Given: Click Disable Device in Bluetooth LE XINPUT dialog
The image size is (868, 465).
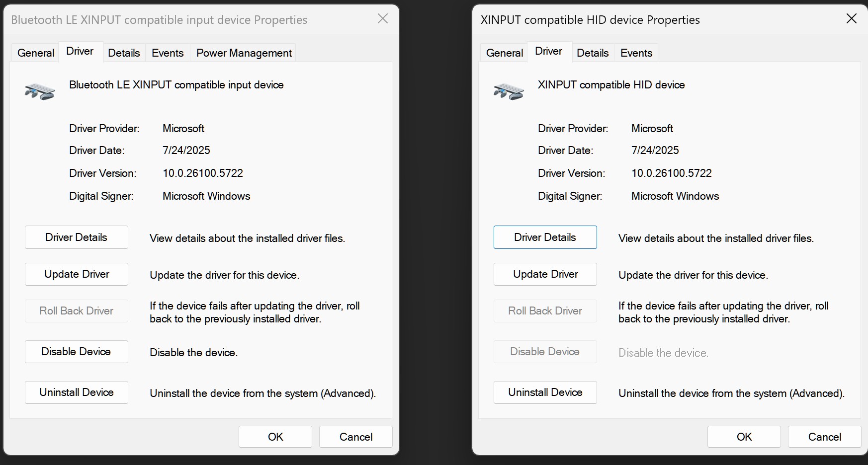Looking at the screenshot, I should click(x=77, y=352).
